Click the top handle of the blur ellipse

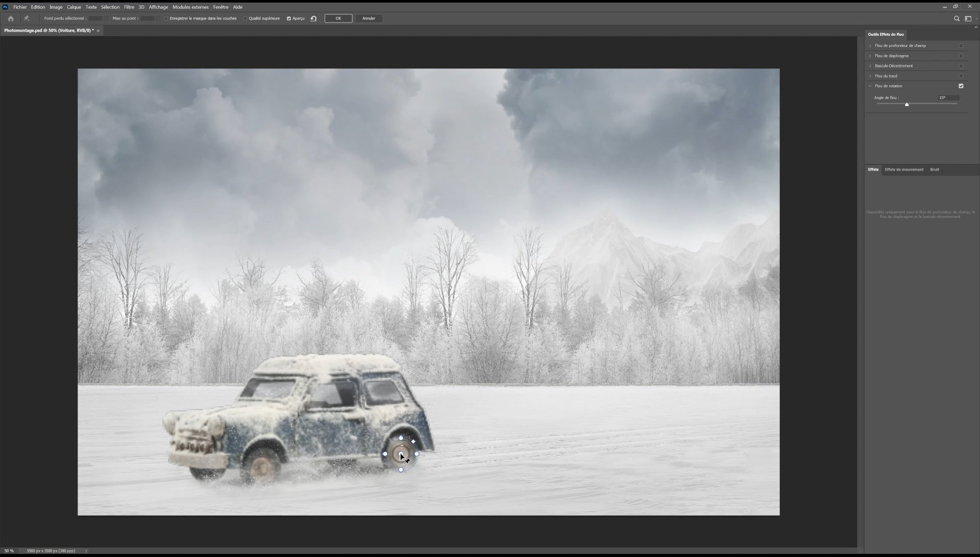401,438
